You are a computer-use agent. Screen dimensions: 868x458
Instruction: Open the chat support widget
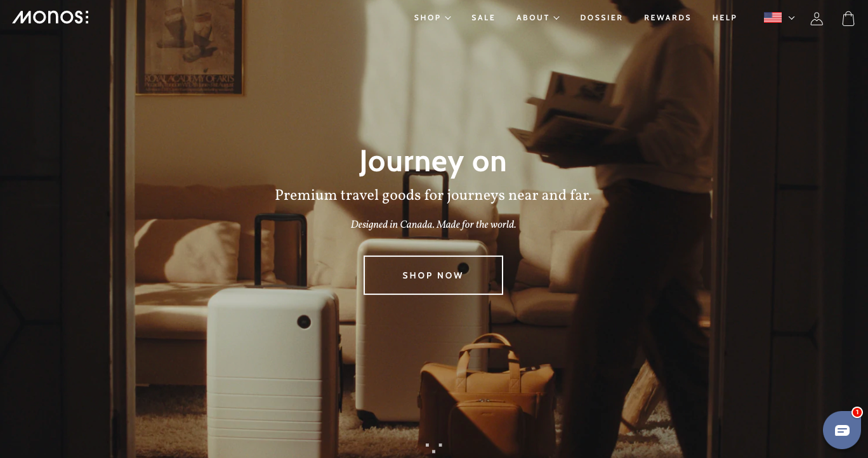click(x=841, y=430)
